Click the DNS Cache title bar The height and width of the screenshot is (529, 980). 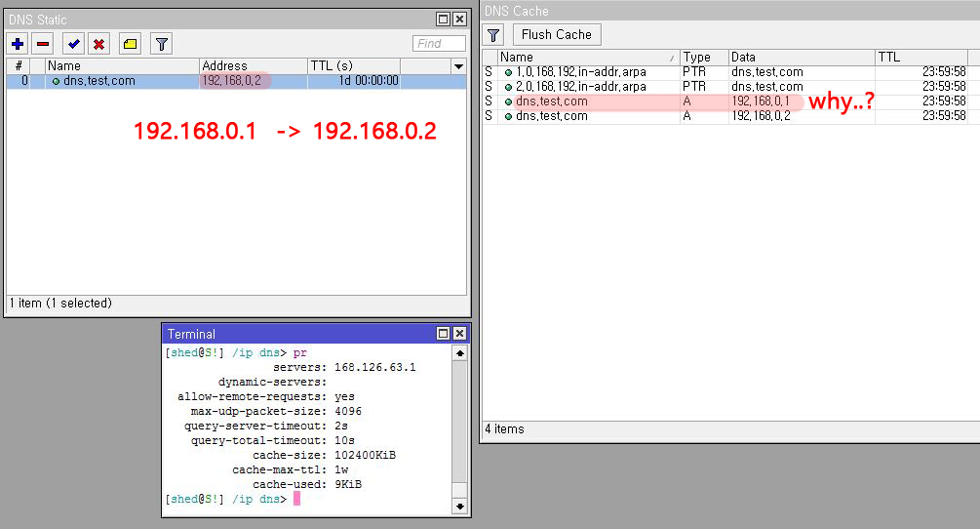pos(730,11)
